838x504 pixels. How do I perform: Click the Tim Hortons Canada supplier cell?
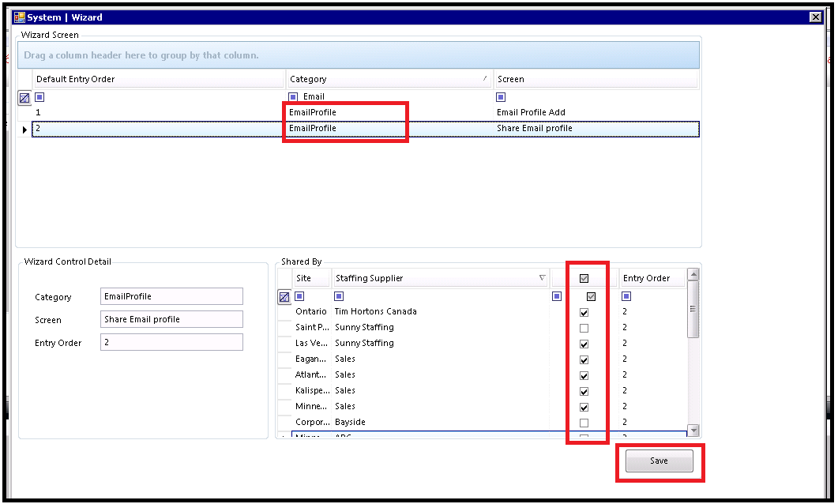pyautogui.click(x=441, y=311)
